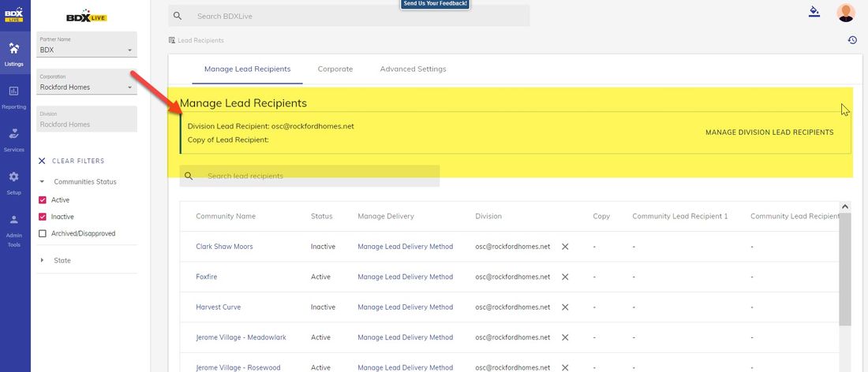
Task: Go to Services in the sidebar
Action: tap(14, 139)
